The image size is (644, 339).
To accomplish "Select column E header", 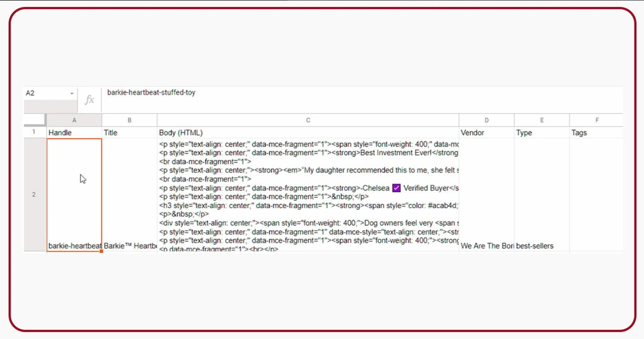I will (x=542, y=120).
